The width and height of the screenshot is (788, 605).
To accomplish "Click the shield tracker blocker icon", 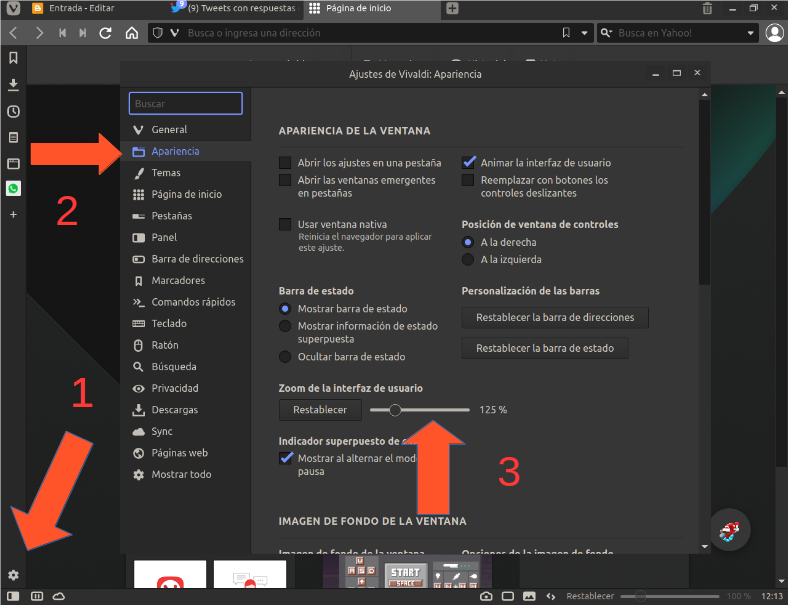I will [x=158, y=33].
